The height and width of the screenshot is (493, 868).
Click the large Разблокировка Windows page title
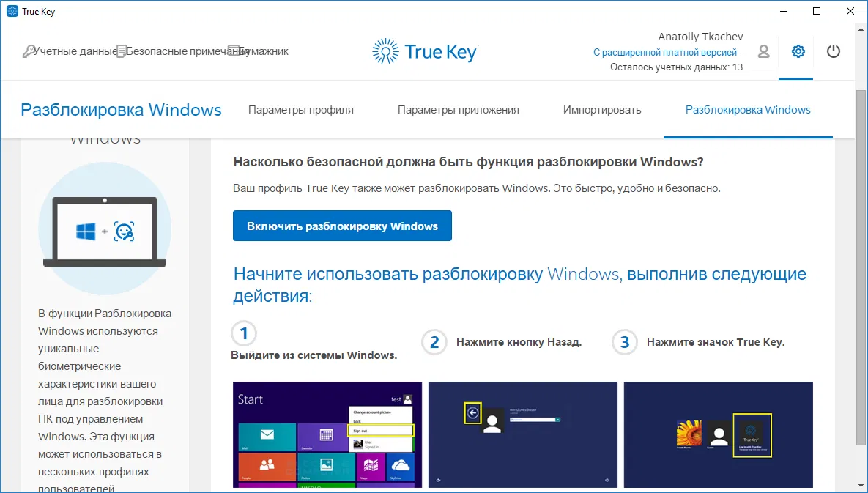[121, 110]
